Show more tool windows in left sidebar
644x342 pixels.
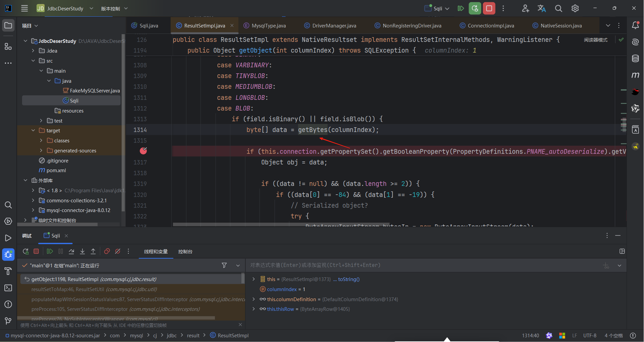tap(8, 63)
